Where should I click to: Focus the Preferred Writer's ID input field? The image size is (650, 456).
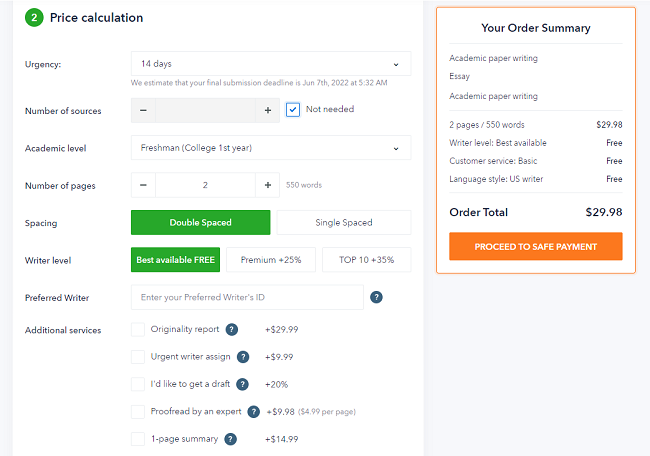[x=247, y=297]
